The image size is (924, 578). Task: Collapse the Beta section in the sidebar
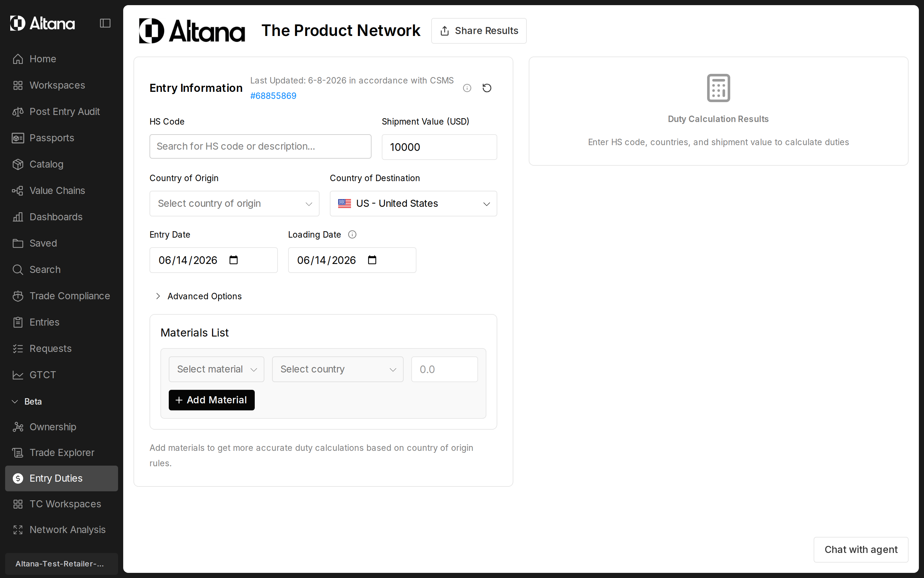27,402
